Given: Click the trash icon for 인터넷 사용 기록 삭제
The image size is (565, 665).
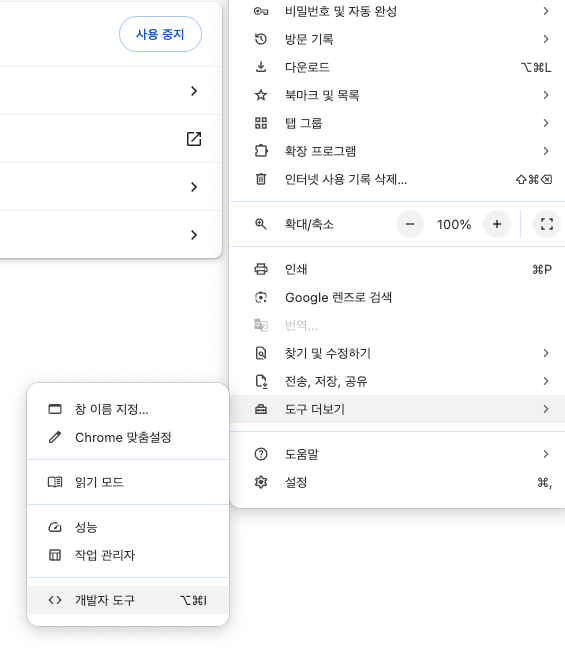Looking at the screenshot, I should [261, 179].
